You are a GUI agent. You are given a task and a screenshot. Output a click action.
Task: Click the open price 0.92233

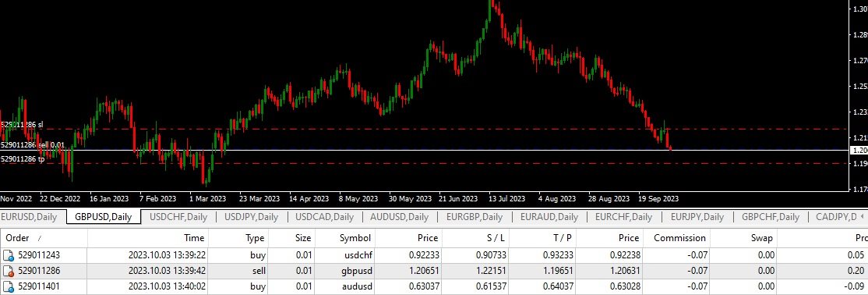424,256
